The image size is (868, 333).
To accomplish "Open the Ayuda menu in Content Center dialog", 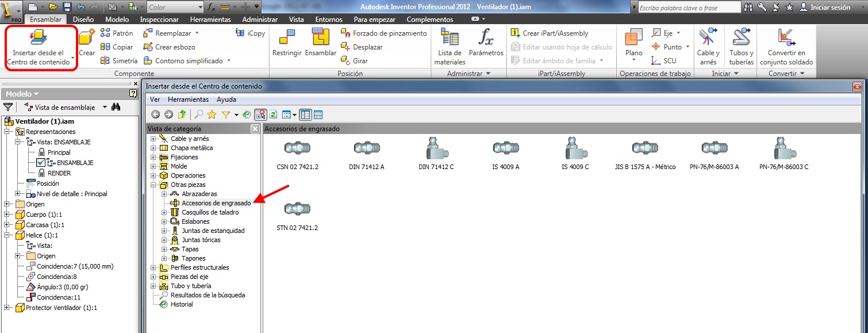I will [226, 99].
